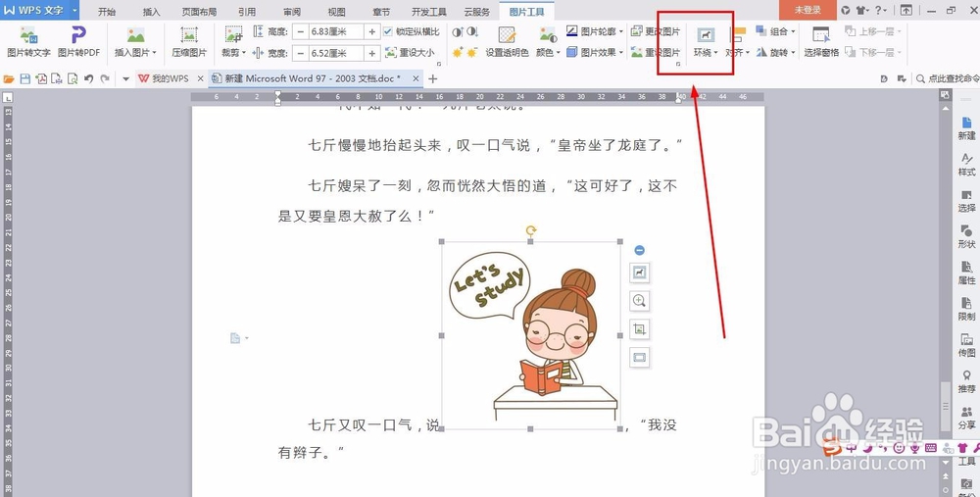Click the export to PDF quick icon
This screenshot has width=980, height=497.
point(41,78)
